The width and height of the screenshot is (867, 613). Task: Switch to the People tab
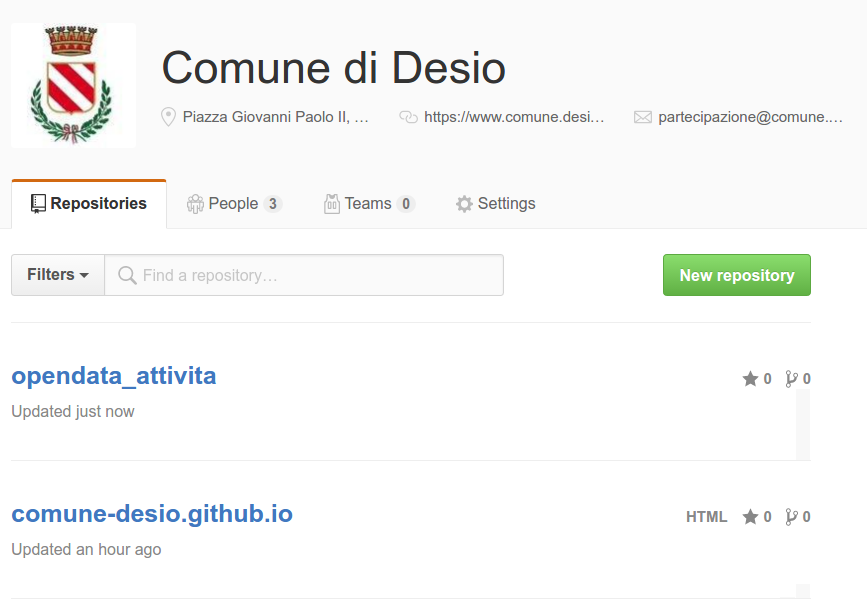click(x=234, y=204)
